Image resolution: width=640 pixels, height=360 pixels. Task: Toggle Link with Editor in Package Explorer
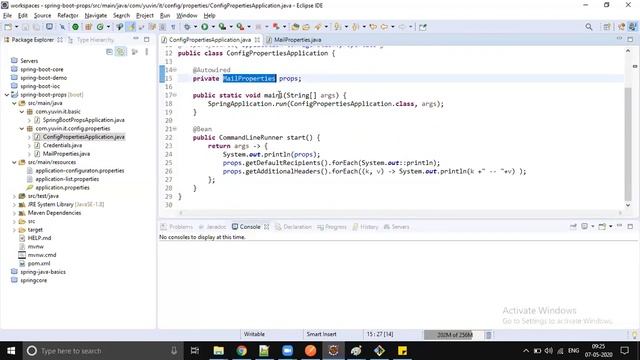[x=121, y=52]
